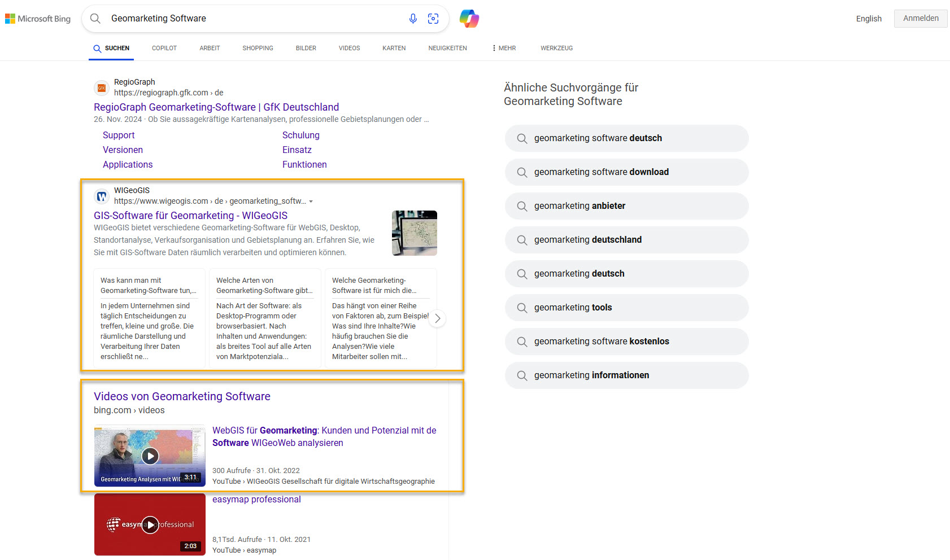Click the search icon beside 'geomarketing informationen'
950x560 pixels.
click(x=522, y=375)
